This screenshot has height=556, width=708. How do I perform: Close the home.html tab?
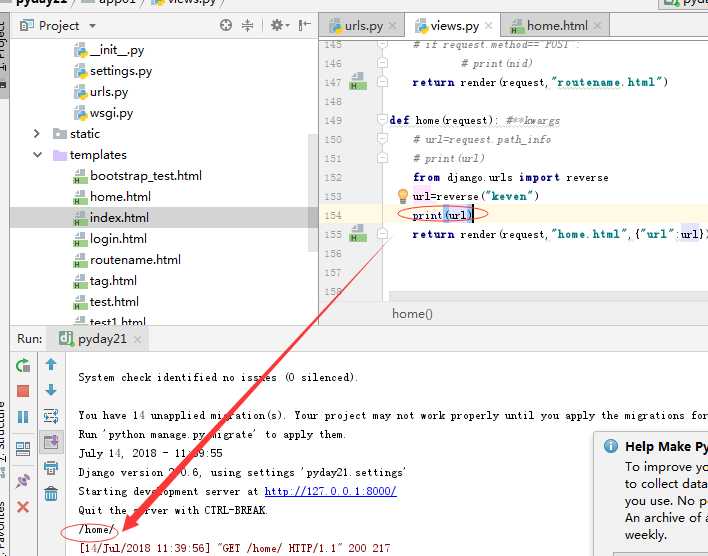click(597, 26)
